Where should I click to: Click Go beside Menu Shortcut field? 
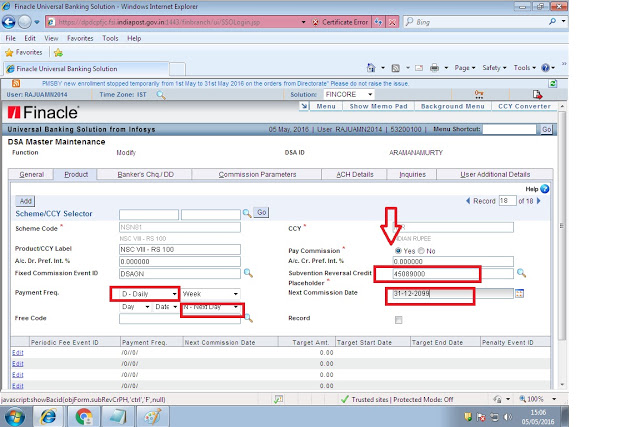pos(546,129)
